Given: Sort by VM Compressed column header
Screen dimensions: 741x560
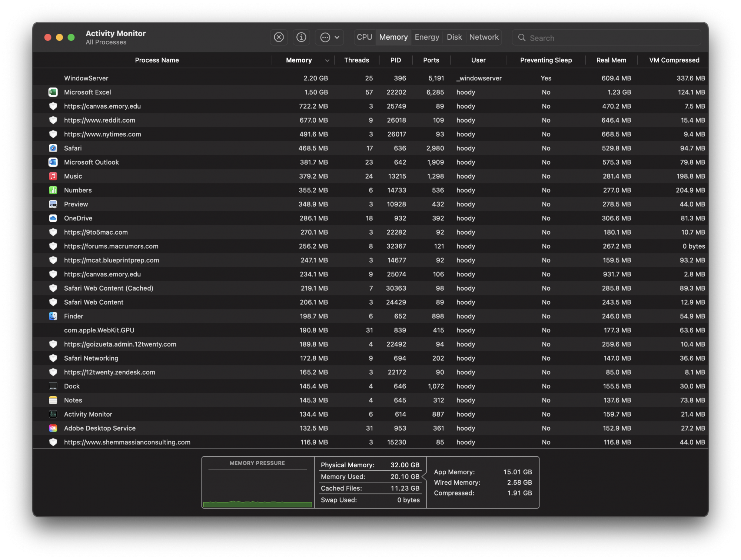Looking at the screenshot, I should coord(674,60).
